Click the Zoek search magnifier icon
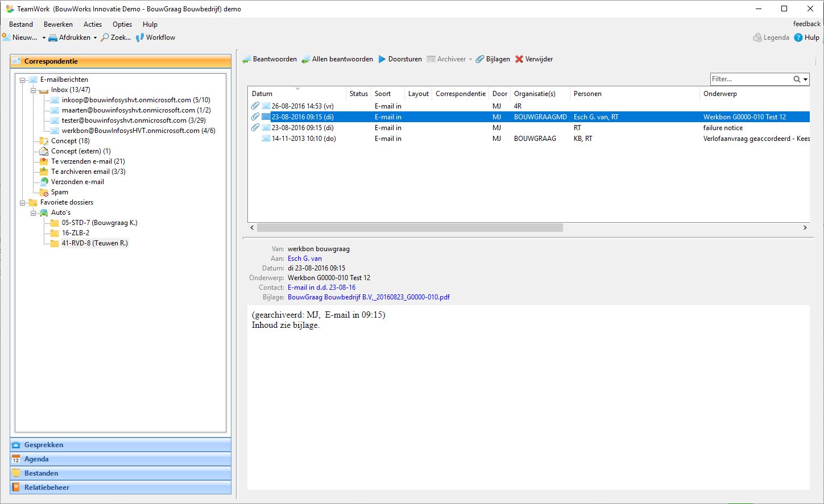 (105, 38)
